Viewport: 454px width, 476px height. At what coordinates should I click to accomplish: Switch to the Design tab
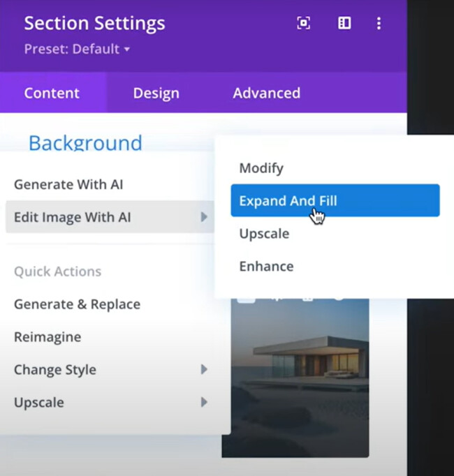pos(156,93)
